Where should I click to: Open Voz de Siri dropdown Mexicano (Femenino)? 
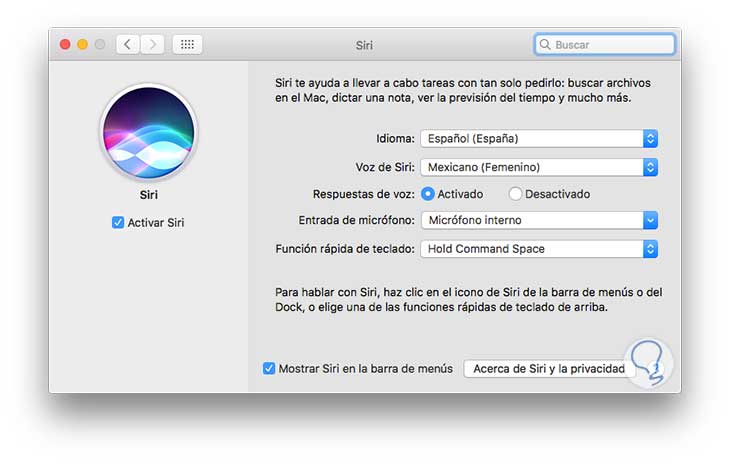click(539, 167)
